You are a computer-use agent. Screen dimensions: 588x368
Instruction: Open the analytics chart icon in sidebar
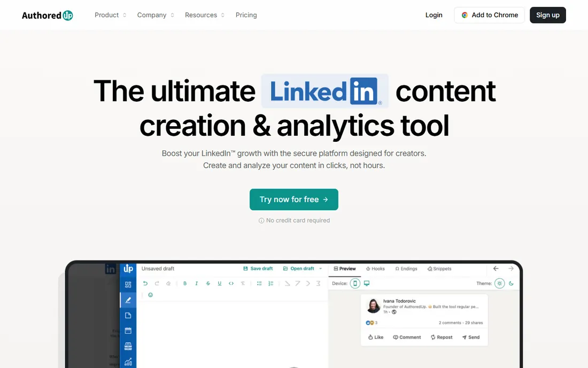(x=128, y=362)
